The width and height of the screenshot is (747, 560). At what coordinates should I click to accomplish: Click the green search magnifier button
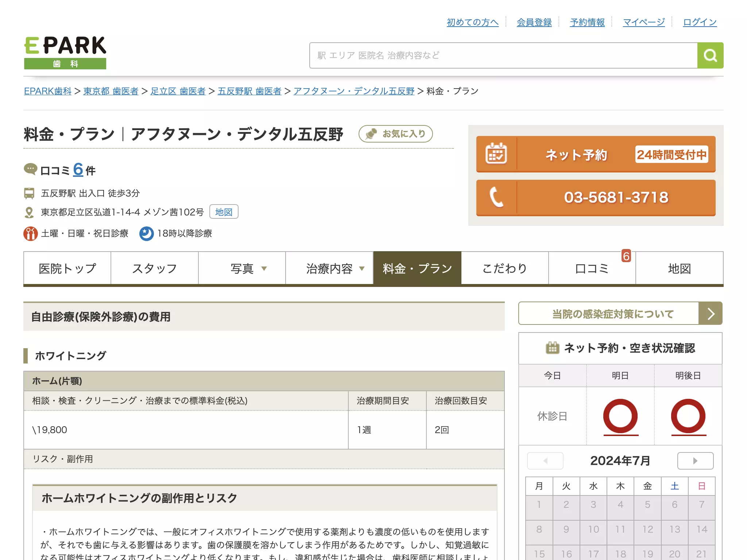710,55
